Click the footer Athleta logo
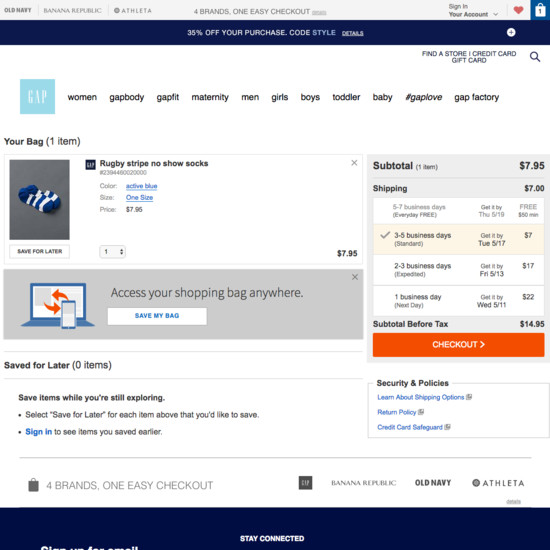The height and width of the screenshot is (550, 550). coord(498,483)
